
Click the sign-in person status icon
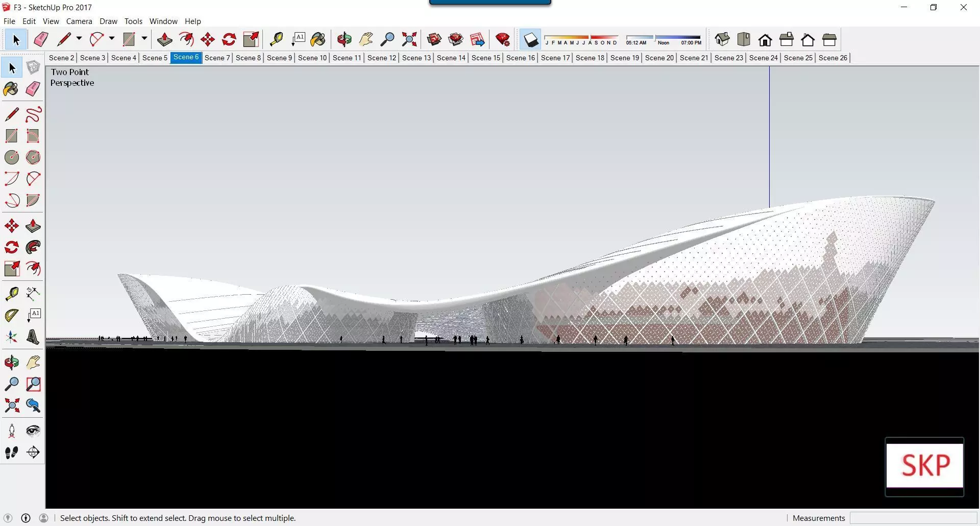point(44,518)
